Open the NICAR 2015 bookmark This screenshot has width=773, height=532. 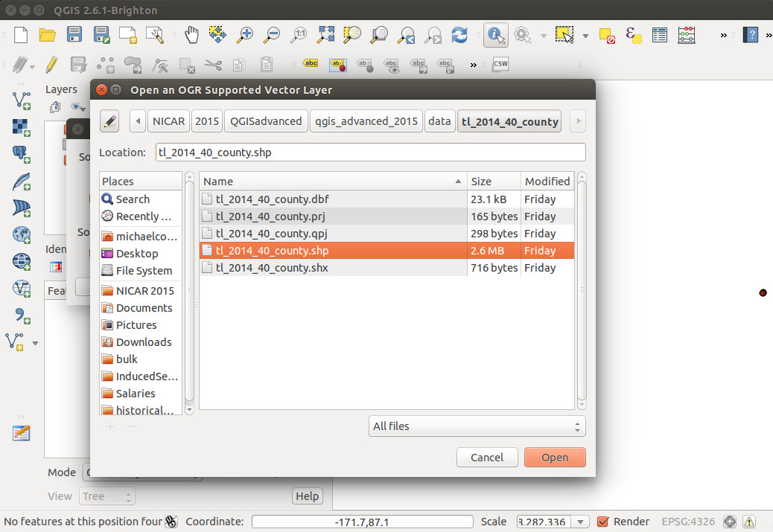click(x=141, y=291)
